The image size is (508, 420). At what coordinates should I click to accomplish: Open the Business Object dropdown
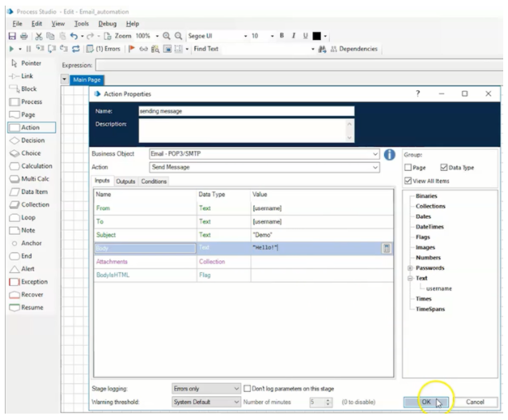point(375,154)
